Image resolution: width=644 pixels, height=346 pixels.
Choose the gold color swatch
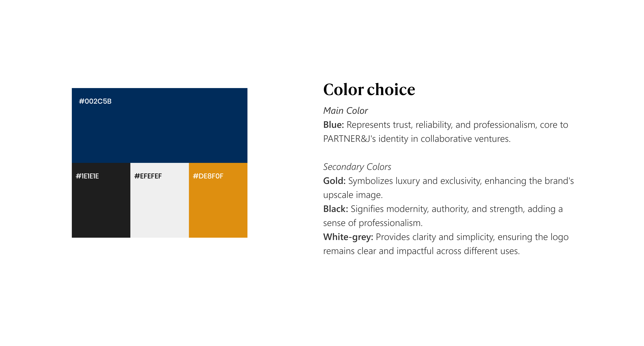pyautogui.click(x=218, y=207)
